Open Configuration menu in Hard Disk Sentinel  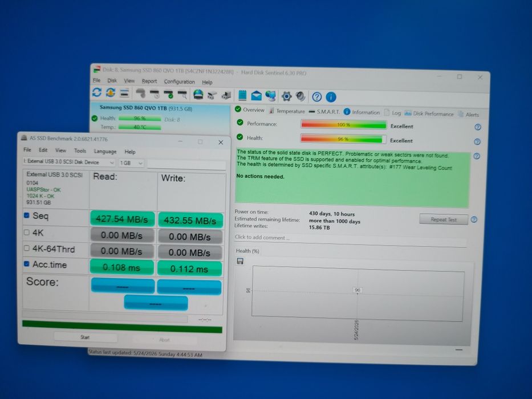(x=180, y=82)
